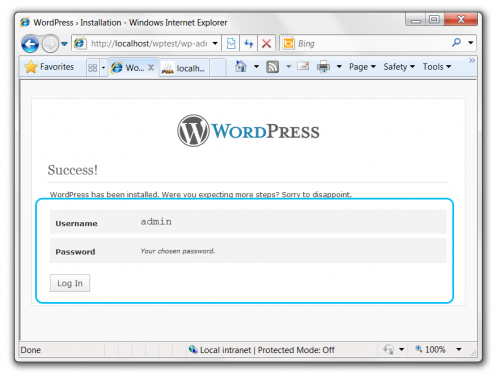500x378 pixels.
Task: Open the recent pages dropdown arrow
Action: coord(64,44)
